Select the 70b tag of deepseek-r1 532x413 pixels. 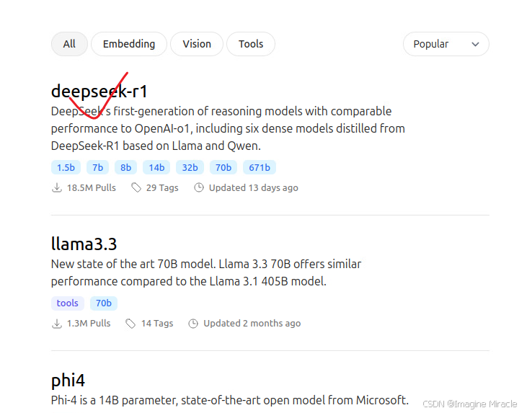pyautogui.click(x=223, y=167)
